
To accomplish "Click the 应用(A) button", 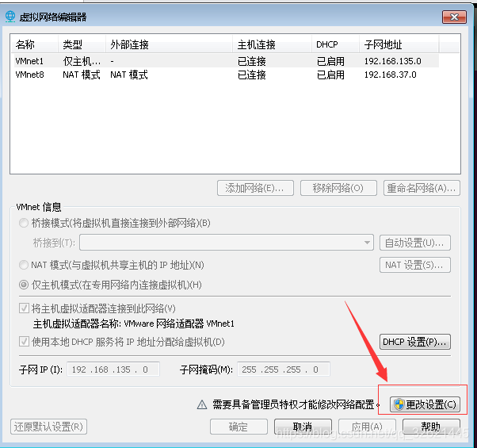I will pyautogui.click(x=367, y=427).
